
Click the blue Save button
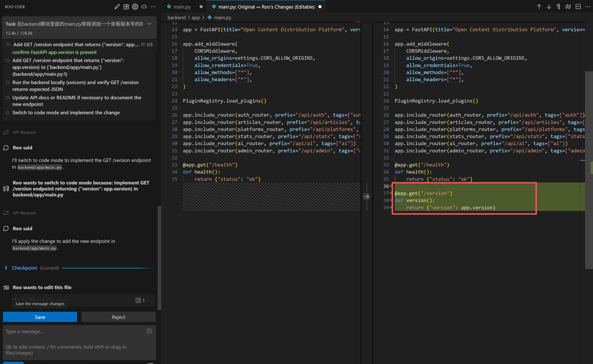[x=40, y=317]
